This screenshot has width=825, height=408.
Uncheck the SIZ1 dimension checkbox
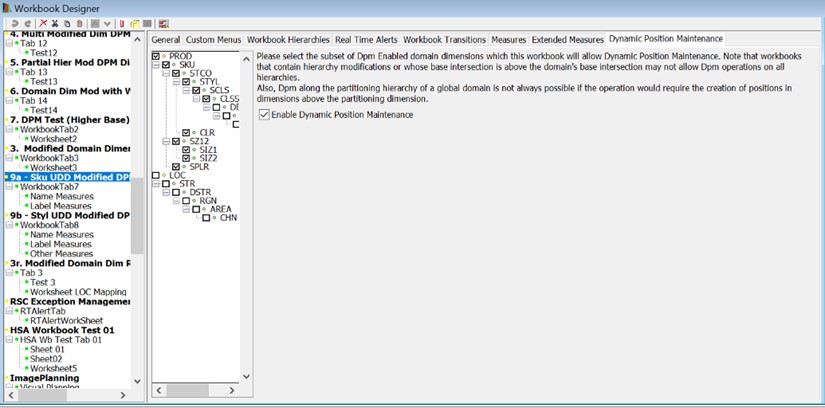tap(186, 150)
